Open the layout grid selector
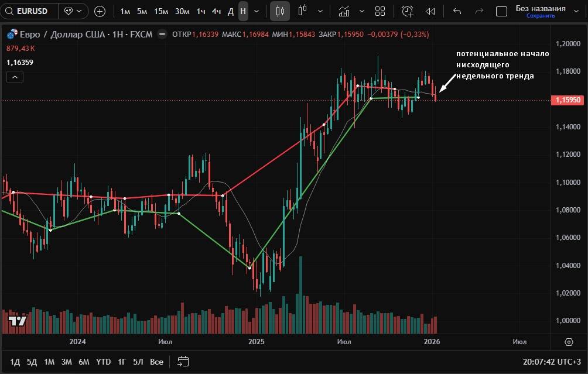The width and height of the screenshot is (588, 374). pos(380,11)
